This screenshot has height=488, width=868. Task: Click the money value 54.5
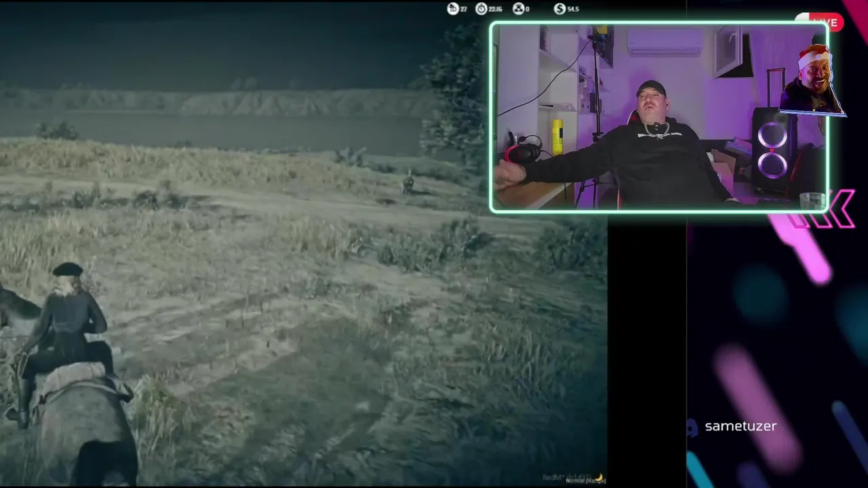point(573,9)
